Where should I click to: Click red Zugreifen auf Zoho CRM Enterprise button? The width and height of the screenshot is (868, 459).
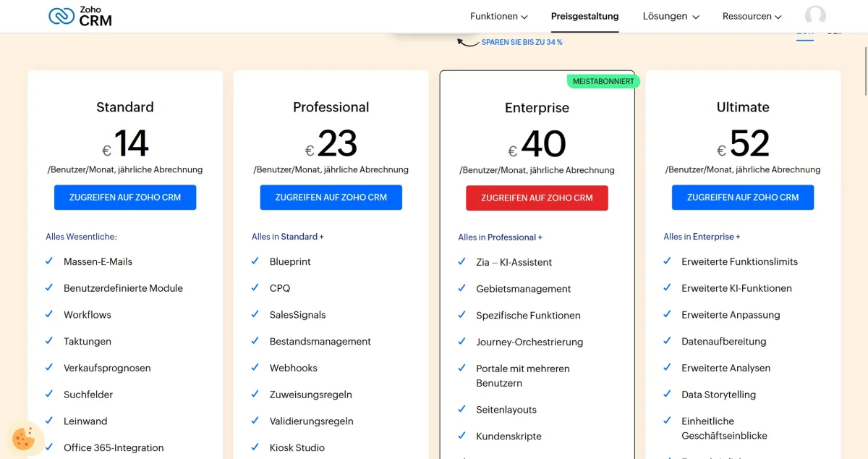click(537, 198)
